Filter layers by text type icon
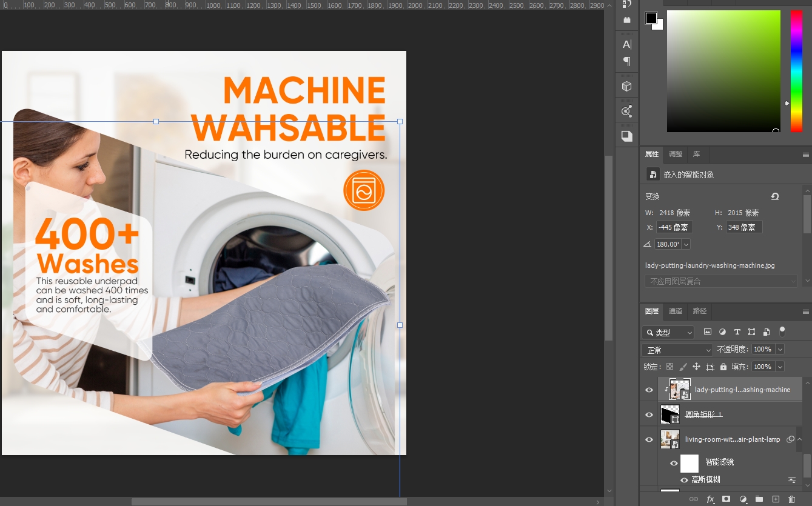Image resolution: width=812 pixels, height=506 pixels. tap(737, 332)
